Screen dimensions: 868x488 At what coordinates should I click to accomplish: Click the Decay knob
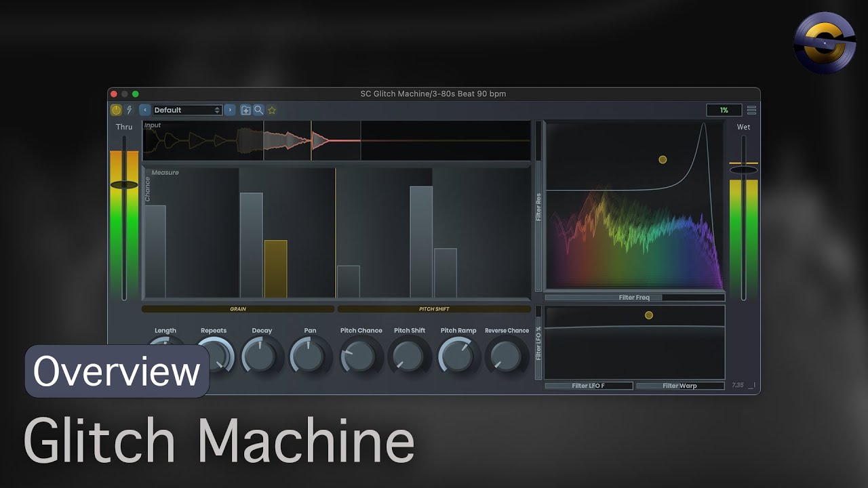click(x=262, y=356)
